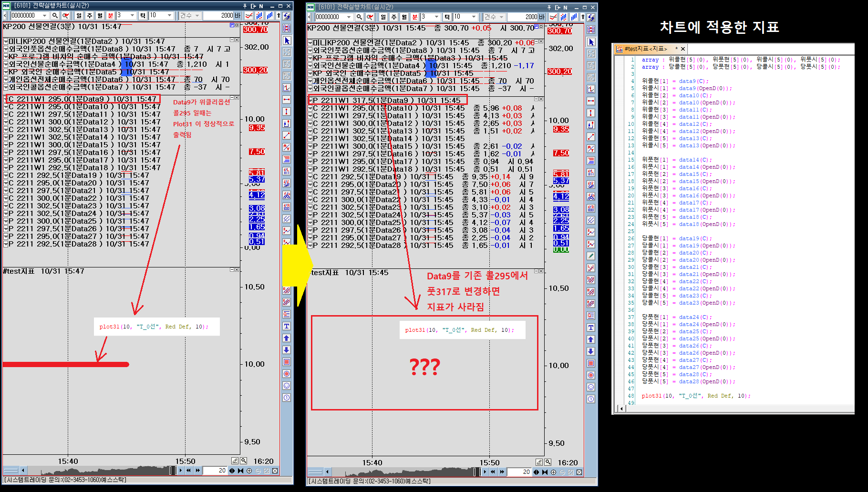Image resolution: width=868 pixels, height=492 pixels.
Task: Click the chart timeline scroll slider in right chart
Action: (477, 472)
